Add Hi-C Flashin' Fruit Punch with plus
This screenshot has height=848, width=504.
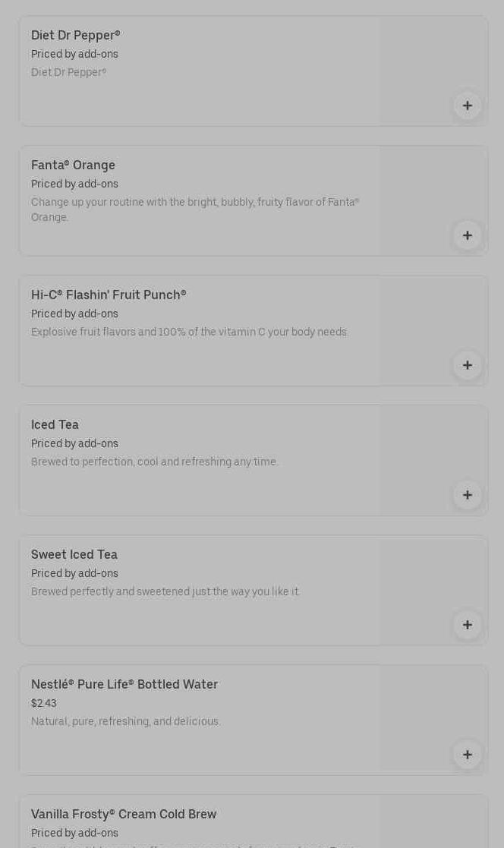(467, 365)
